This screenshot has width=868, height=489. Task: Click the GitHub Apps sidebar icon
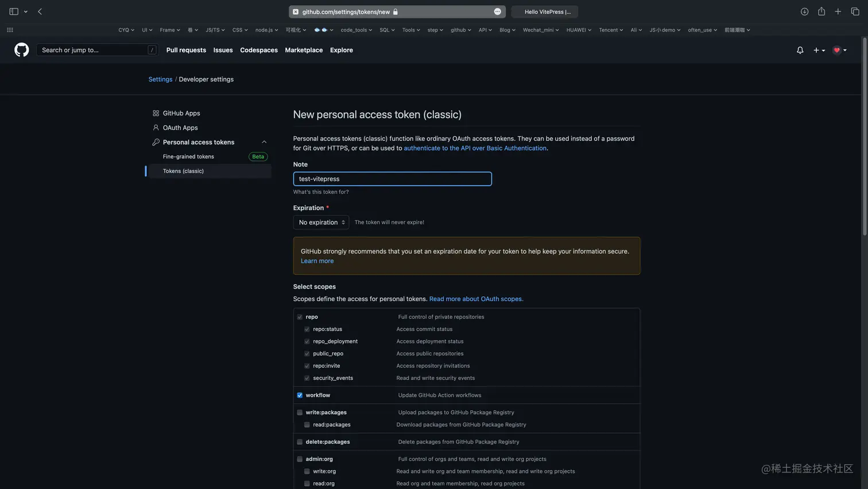[x=156, y=113]
